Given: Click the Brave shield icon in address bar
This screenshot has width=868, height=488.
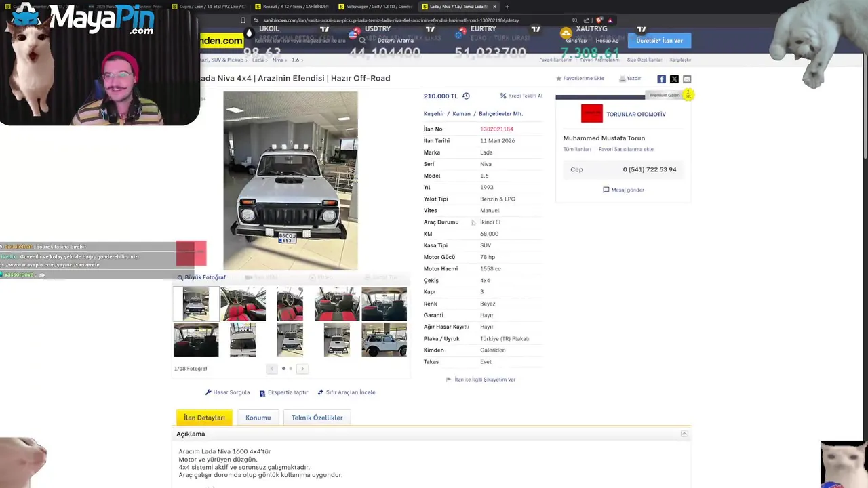Looking at the screenshot, I should tap(599, 20).
